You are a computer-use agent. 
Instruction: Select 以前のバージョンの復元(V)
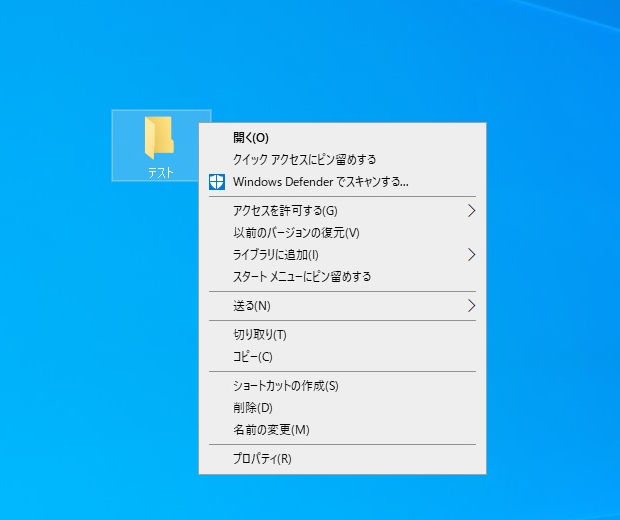(342, 233)
